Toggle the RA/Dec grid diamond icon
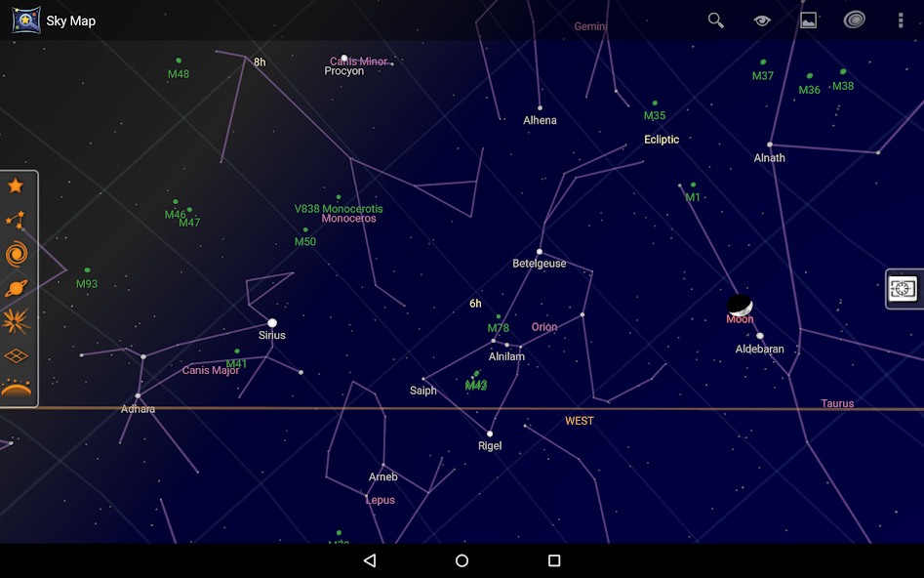The width and height of the screenshot is (924, 578). coord(17,355)
